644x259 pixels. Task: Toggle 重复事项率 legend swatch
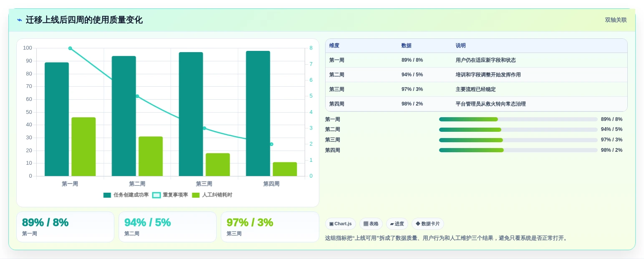pyautogui.click(x=157, y=195)
